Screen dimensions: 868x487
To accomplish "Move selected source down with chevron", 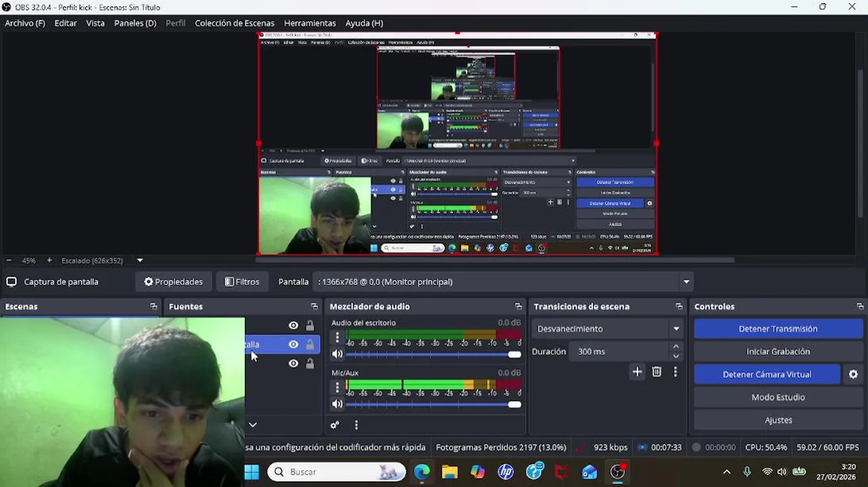I will coord(253,425).
